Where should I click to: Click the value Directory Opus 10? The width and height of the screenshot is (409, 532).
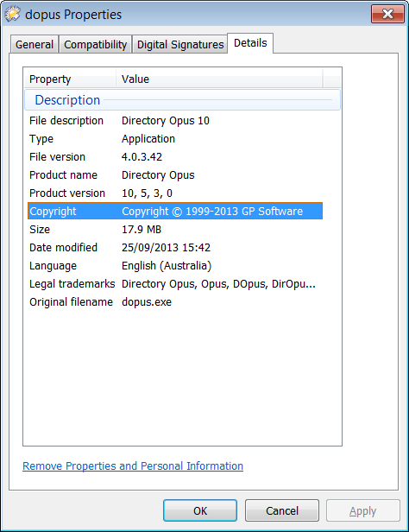(166, 121)
